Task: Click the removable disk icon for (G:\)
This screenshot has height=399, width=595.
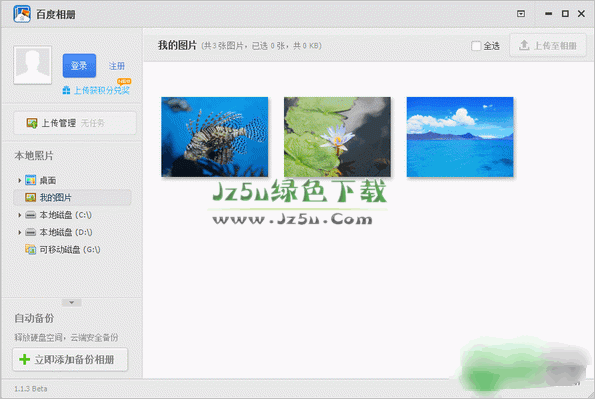Action: pyautogui.click(x=30, y=249)
